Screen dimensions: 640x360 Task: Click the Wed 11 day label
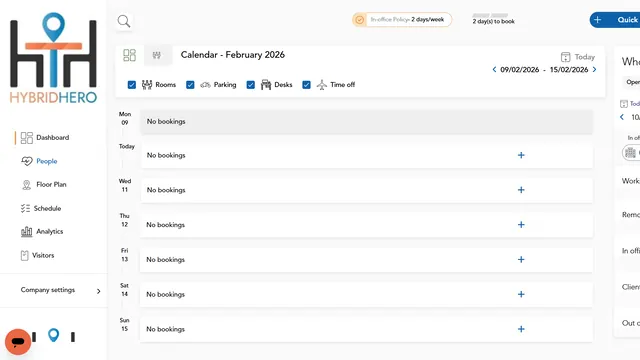coord(125,185)
